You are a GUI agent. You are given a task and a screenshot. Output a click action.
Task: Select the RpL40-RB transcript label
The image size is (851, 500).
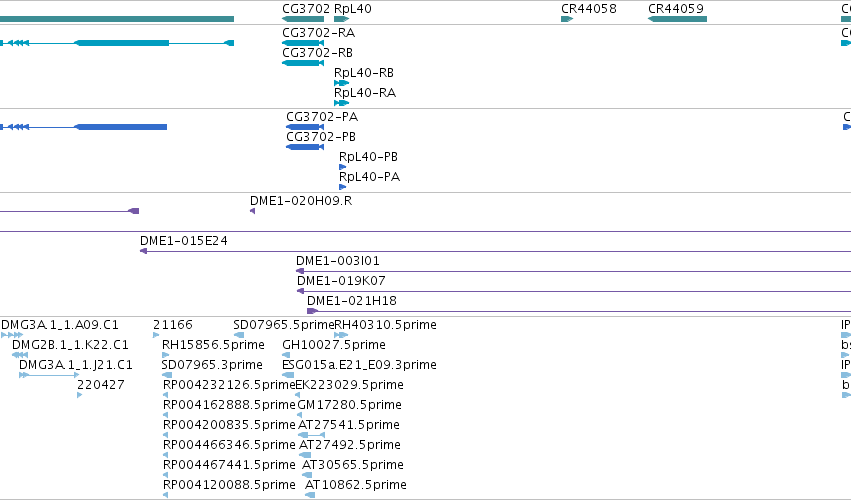(x=364, y=73)
